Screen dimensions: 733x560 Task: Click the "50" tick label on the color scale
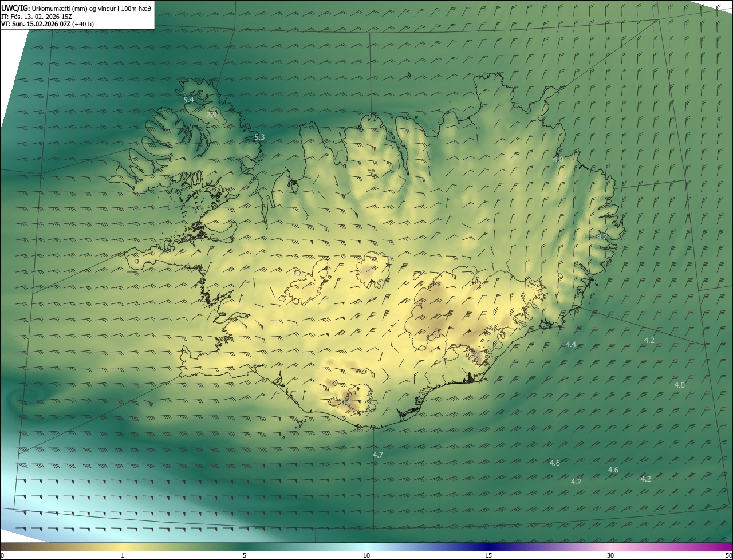tap(728, 556)
